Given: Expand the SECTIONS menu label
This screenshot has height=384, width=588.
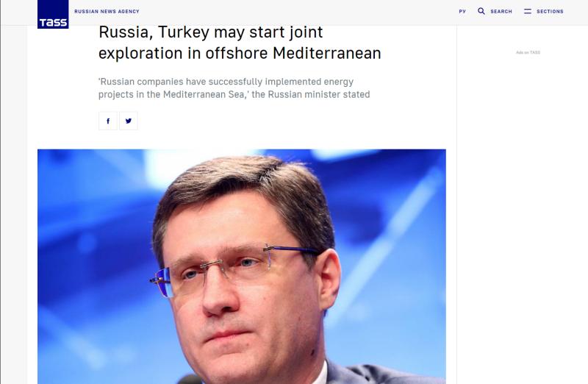Looking at the screenshot, I should [x=550, y=12].
